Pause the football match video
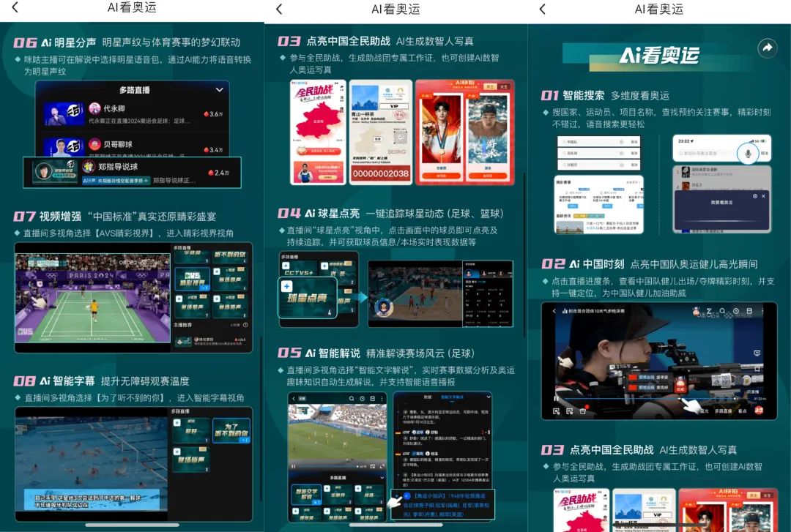791x532 pixels. tap(293, 466)
